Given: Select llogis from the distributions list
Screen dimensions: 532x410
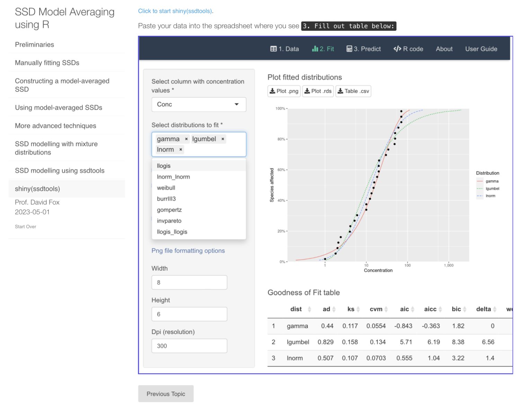Looking at the screenshot, I should coord(163,166).
